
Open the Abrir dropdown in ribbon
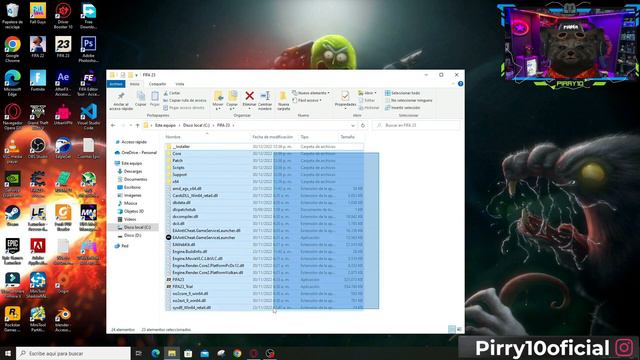click(x=367, y=93)
